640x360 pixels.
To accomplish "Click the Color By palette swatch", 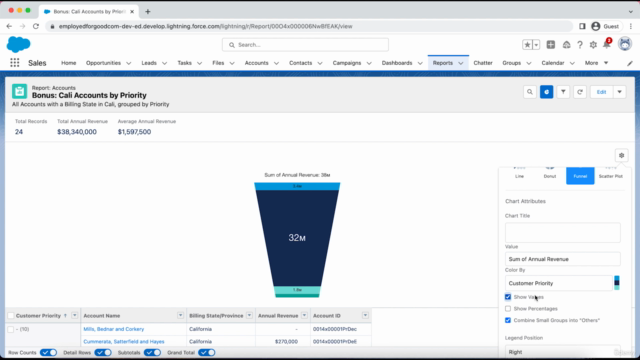I will 617,283.
